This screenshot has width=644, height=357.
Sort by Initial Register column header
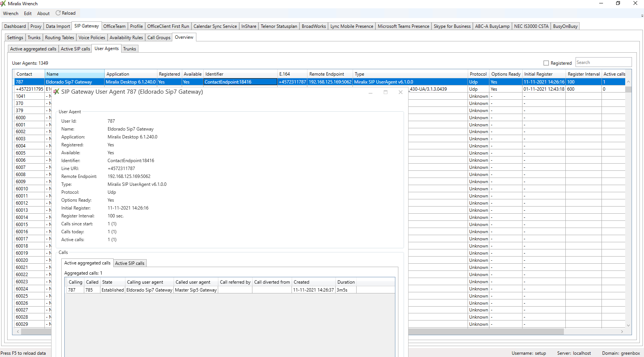[x=544, y=74]
